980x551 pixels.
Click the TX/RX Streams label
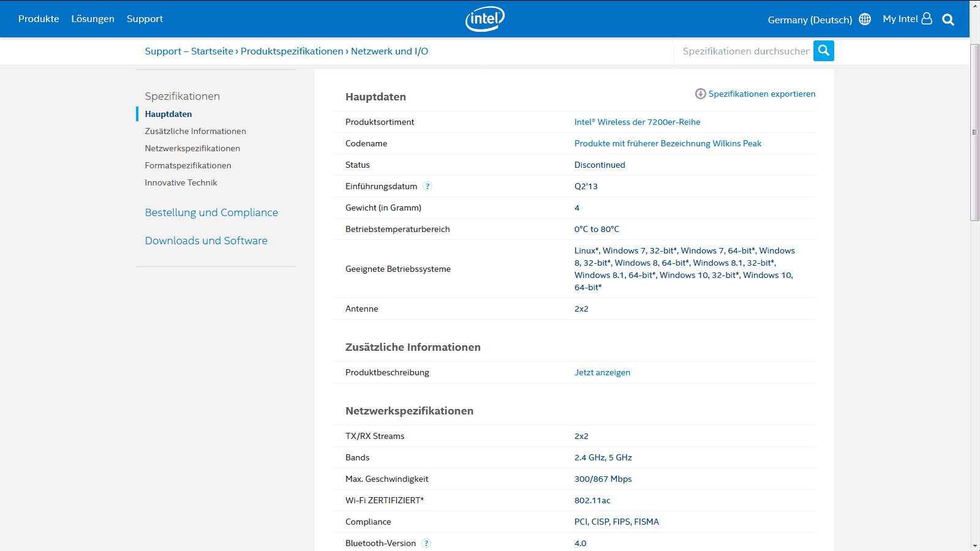[x=375, y=436]
